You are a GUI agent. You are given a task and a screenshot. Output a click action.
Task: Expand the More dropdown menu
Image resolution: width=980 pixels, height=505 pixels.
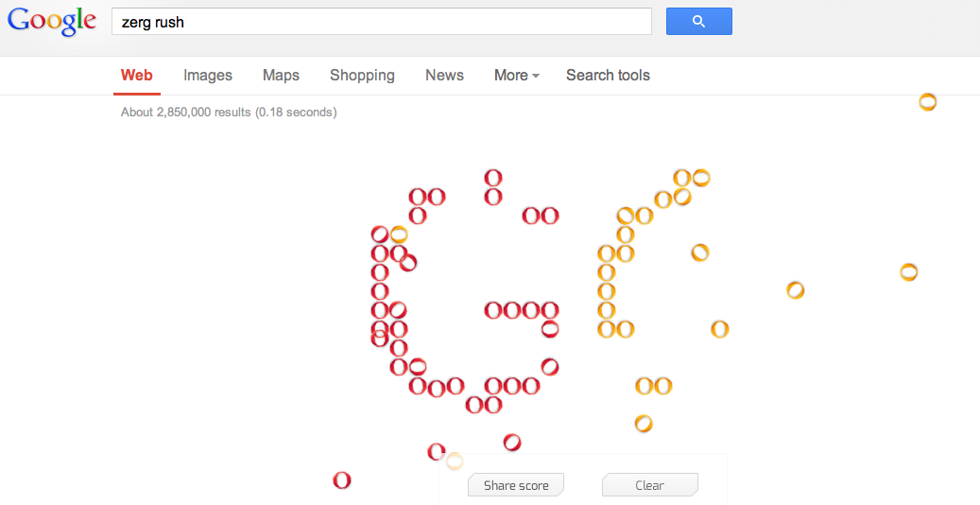(516, 76)
